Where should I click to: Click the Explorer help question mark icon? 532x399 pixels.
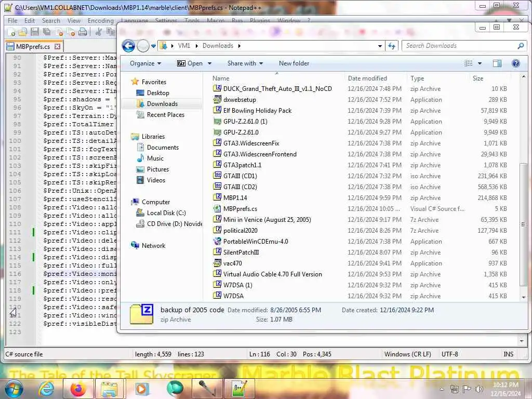[x=516, y=63]
